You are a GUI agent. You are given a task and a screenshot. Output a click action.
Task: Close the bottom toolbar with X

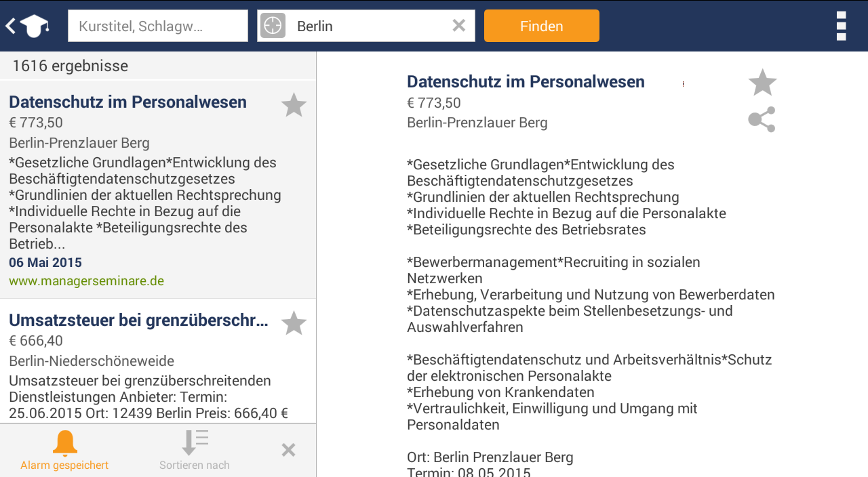tap(288, 450)
